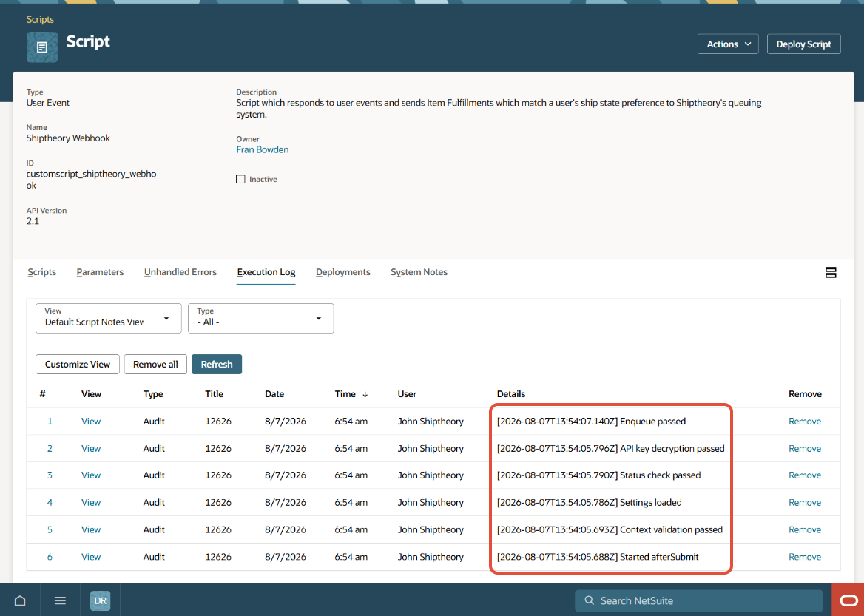Click the search magnifier icon
This screenshot has width=864, height=616.
click(x=589, y=600)
